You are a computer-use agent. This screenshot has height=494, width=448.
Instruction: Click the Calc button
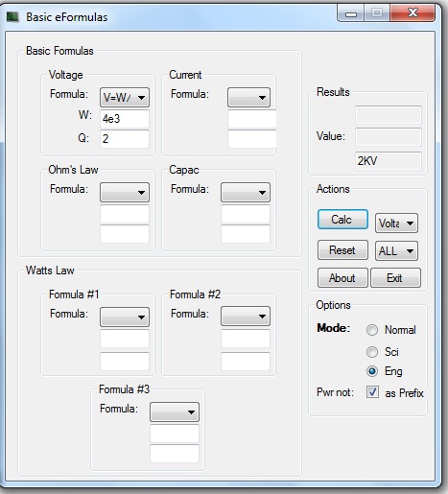click(342, 220)
